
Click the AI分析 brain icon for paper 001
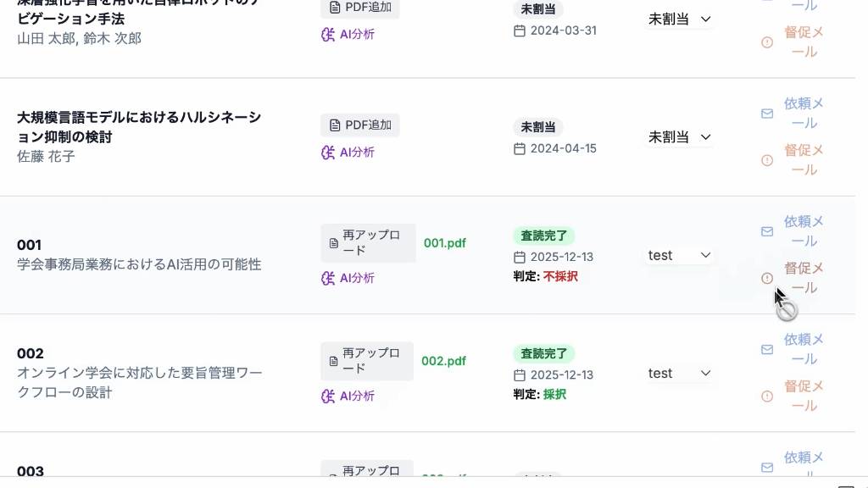[328, 278]
